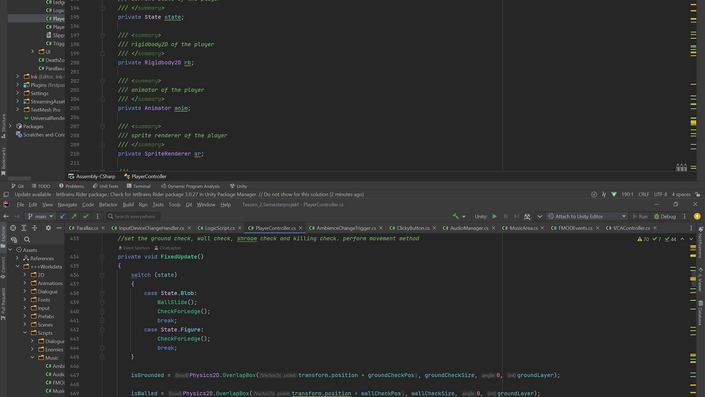Image resolution: width=705 pixels, height=397 pixels.
Task: Click the green check inspection status icon
Action: click(594, 194)
